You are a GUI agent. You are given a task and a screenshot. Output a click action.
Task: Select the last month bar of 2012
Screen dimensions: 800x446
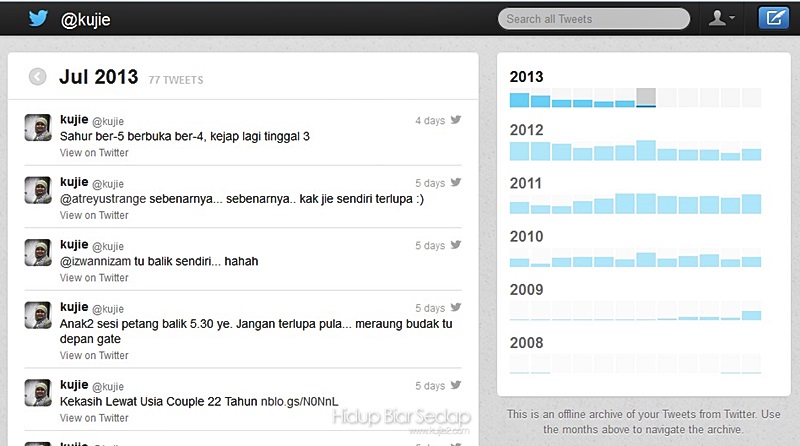pos(751,153)
